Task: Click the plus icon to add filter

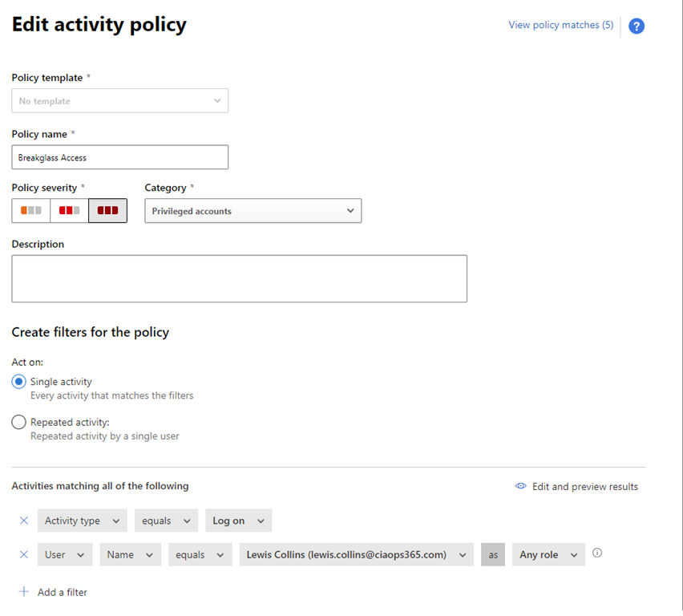Action: 24,592
